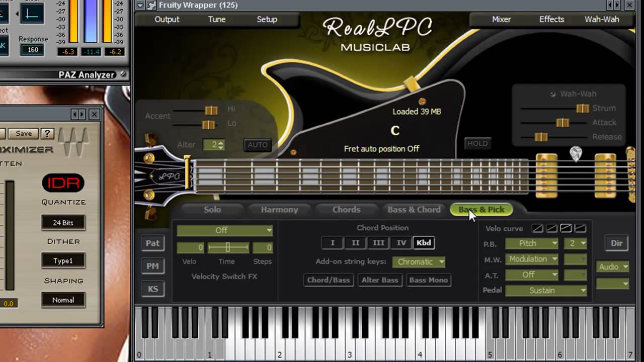
Task: Click the Type1 dither button
Action: pyautogui.click(x=63, y=261)
